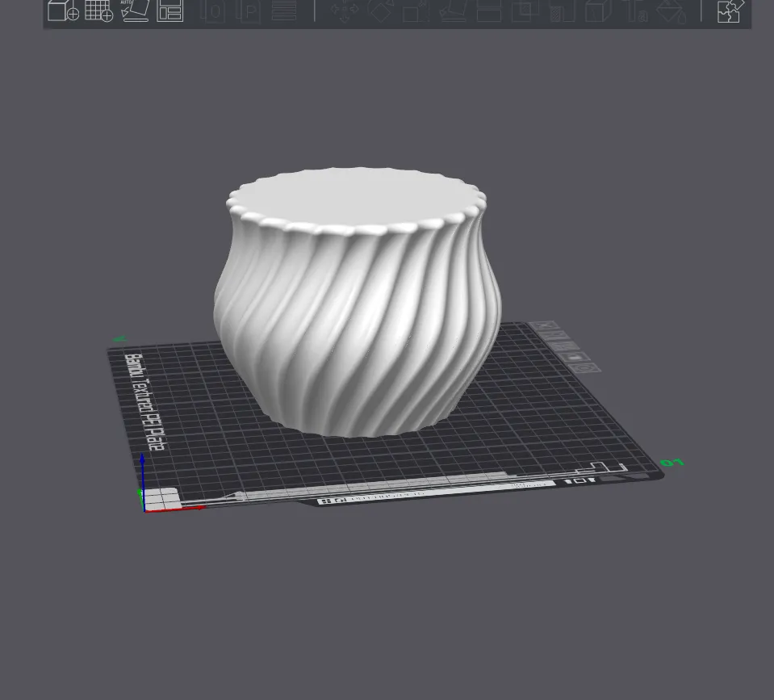Open plate settings on the build plate
This screenshot has height=700, width=774.
click(584, 367)
